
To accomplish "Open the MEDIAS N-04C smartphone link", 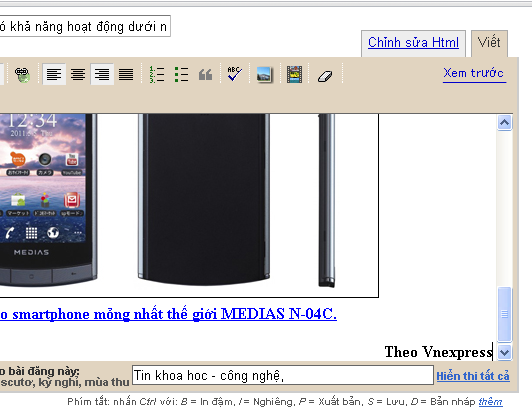I will [x=168, y=314].
